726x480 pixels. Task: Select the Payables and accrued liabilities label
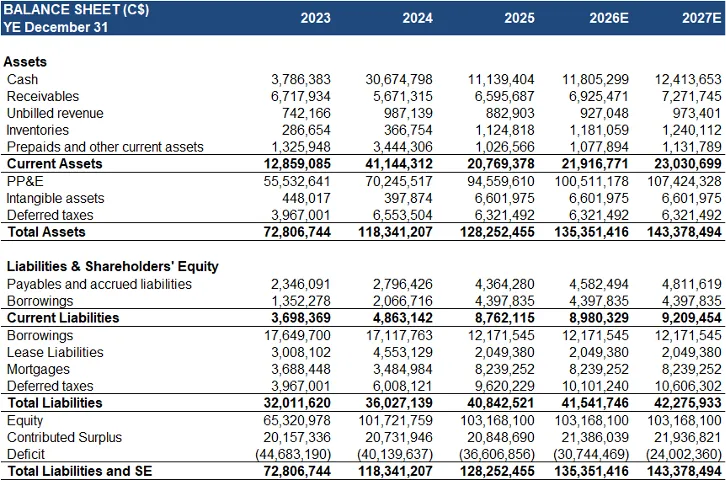coord(99,284)
